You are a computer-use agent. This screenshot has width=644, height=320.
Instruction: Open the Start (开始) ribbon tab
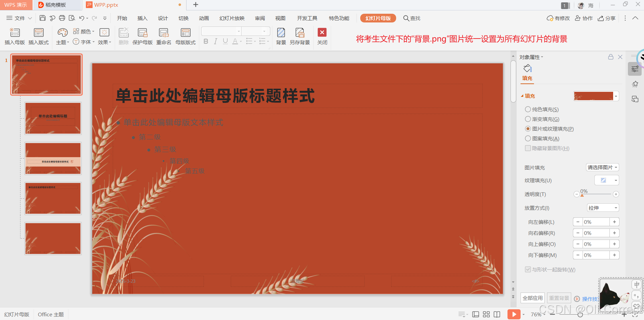point(122,18)
